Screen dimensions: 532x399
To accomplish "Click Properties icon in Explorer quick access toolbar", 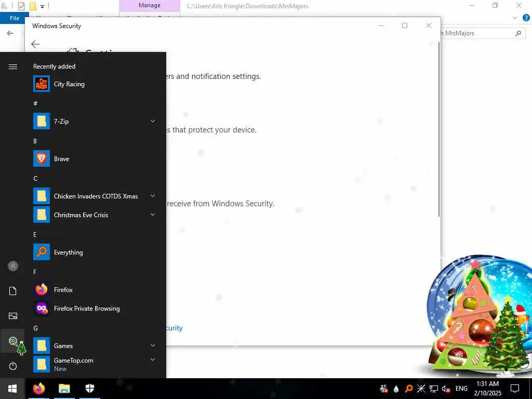I will [21, 6].
